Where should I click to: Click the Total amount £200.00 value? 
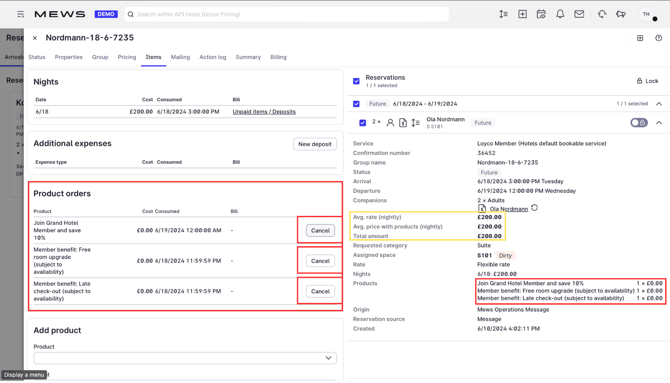489,236
